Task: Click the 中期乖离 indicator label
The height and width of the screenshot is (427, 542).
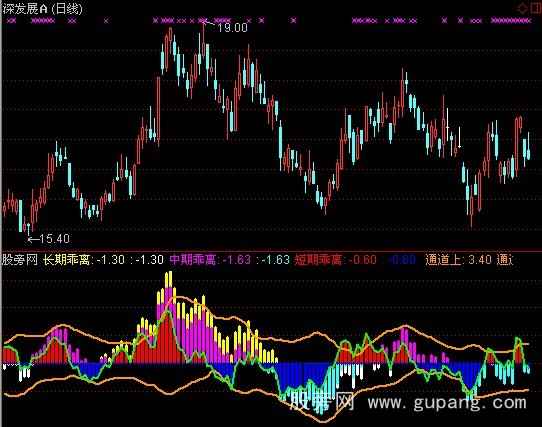Action: click(193, 260)
